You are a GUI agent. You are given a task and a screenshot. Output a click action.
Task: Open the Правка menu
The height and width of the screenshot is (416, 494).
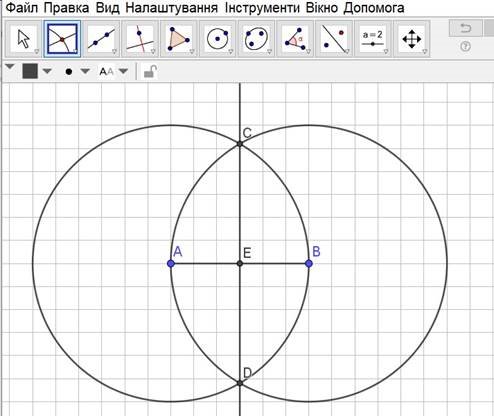[x=66, y=7]
